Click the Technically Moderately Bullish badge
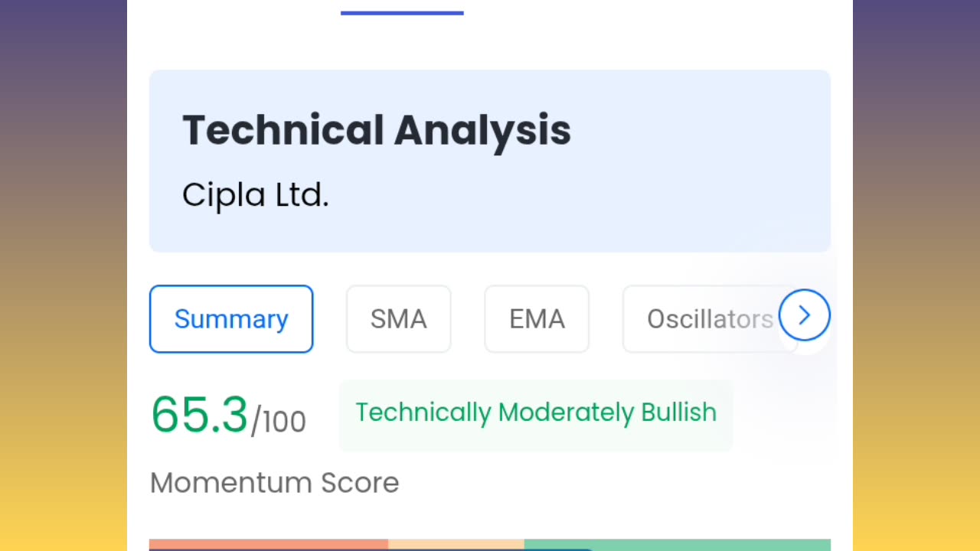Screen dimensions: 980x551 (535, 412)
